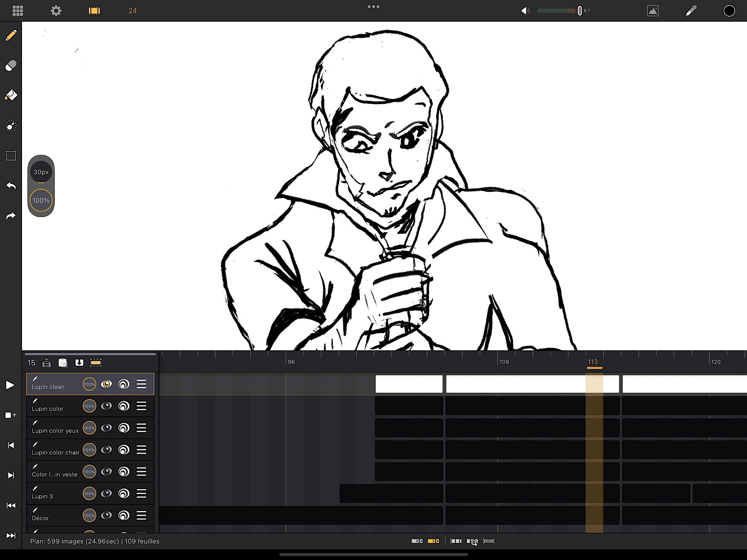The width and height of the screenshot is (747, 560).
Task: Select the Lupin color chair layer name
Action: [56, 452]
